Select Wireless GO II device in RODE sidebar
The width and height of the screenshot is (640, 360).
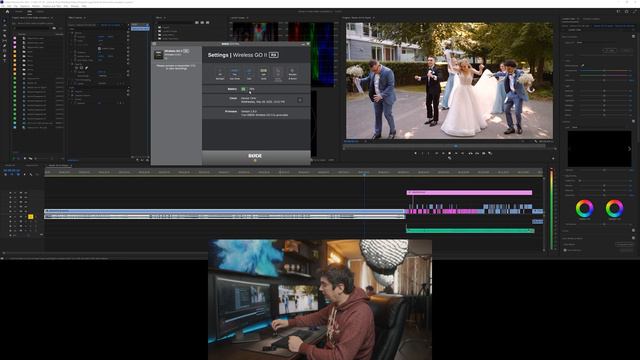(x=176, y=54)
